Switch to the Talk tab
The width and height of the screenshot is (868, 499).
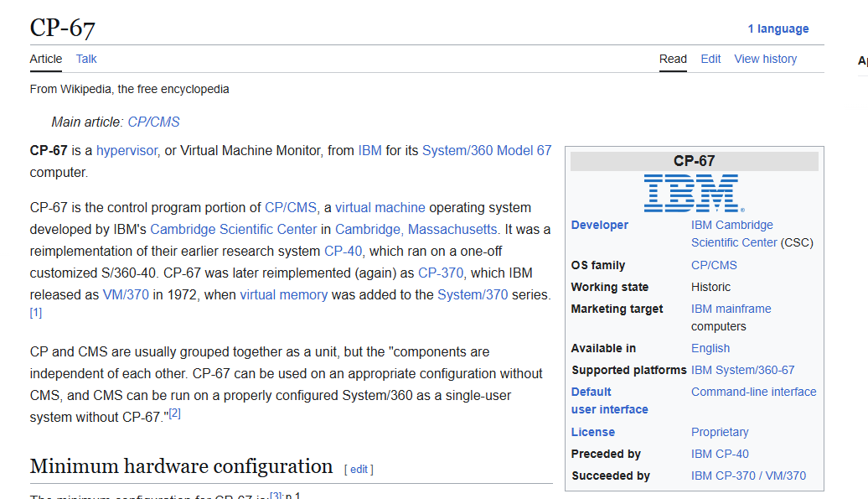pos(86,59)
